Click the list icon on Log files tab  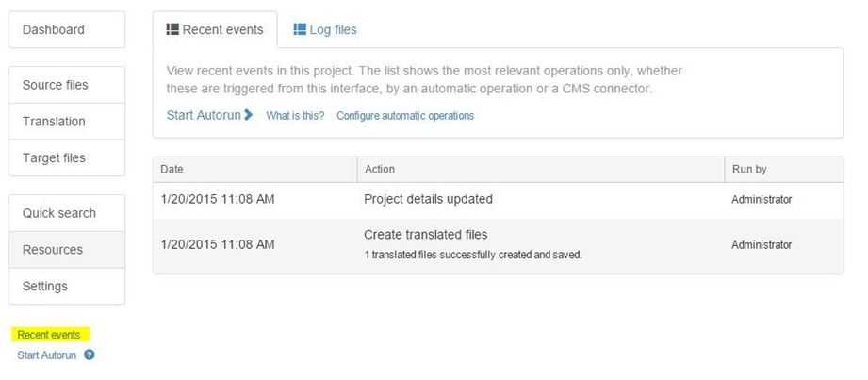click(x=300, y=29)
